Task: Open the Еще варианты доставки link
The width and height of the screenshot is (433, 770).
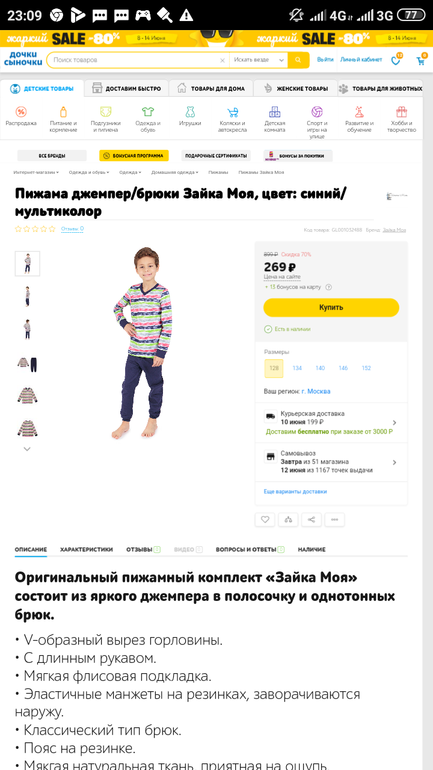Action: point(295,492)
